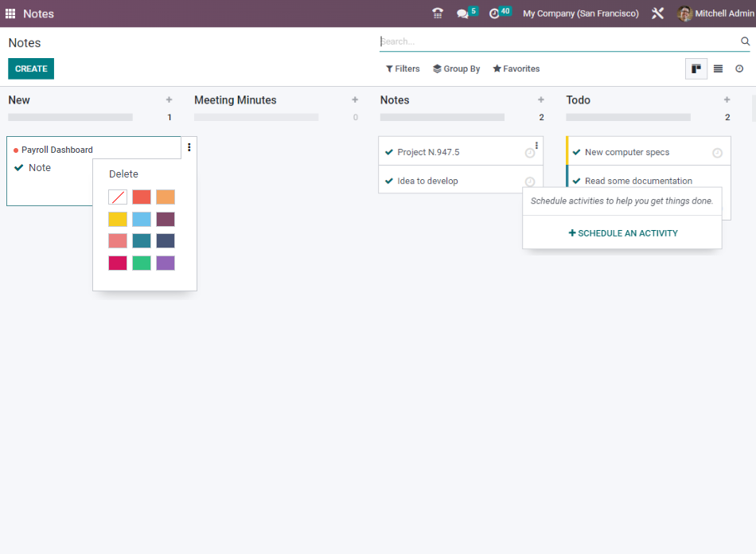Image resolution: width=756 pixels, height=554 pixels.
Task: Toggle checkmark on Project N.947.5 note
Action: pyautogui.click(x=389, y=152)
